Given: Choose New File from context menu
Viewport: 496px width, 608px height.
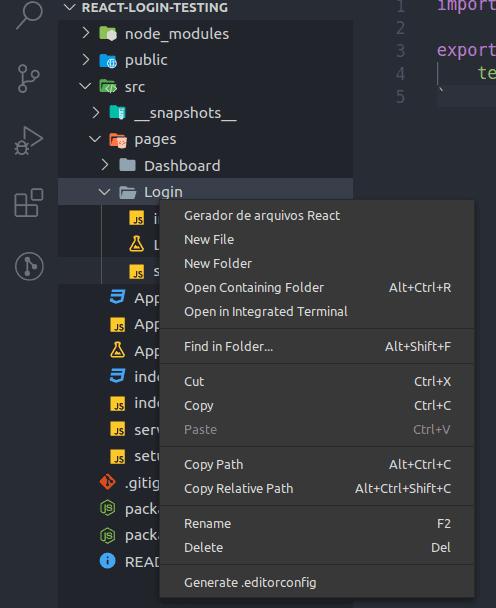Looking at the screenshot, I should pyautogui.click(x=316, y=240).
